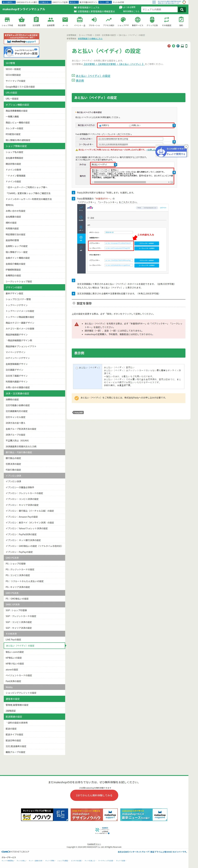Open イプシロン:クレジットカードの設定 in sidebar
This screenshot has height=868, width=198.
click(x=34, y=493)
